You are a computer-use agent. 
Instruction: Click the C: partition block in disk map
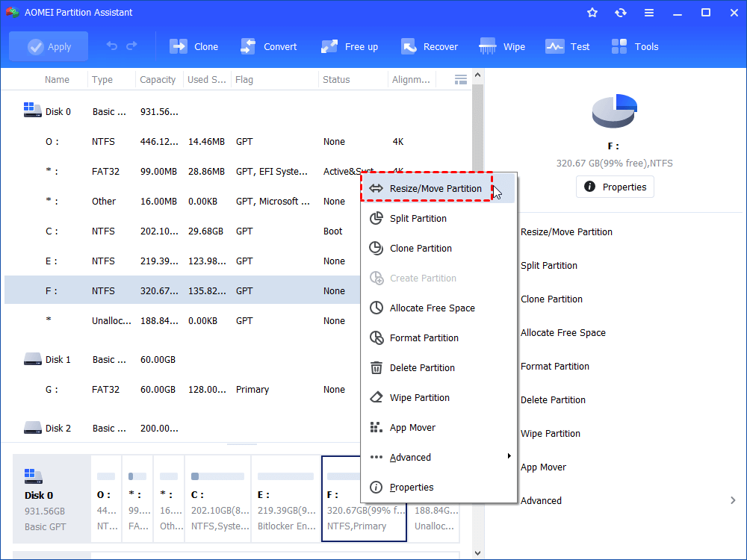(217, 498)
